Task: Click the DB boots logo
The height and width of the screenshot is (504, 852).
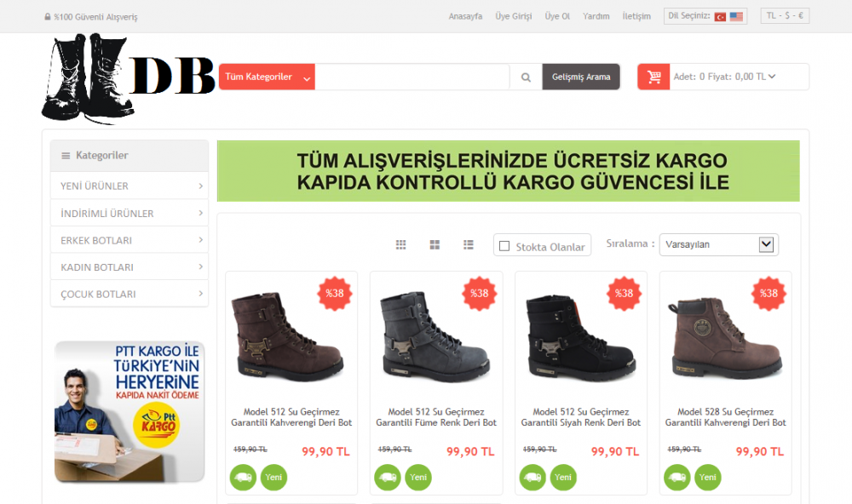Action: (129, 79)
